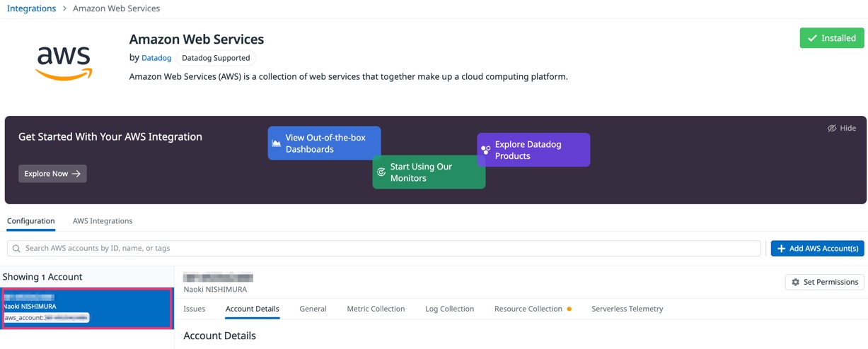Click the Installed status button
Viewport: 868px width, 349px height.
[x=832, y=38]
